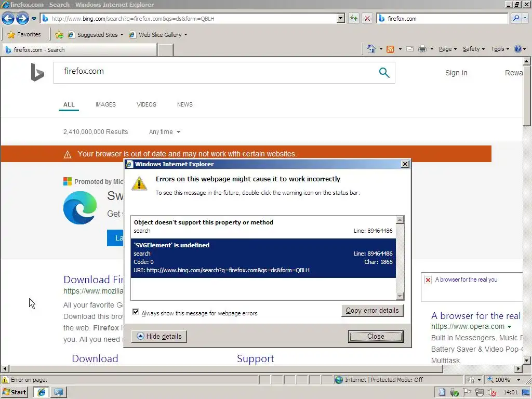The width and height of the screenshot is (532, 399).
Task: Click the browser Back arrow button
Action: click(x=8, y=18)
